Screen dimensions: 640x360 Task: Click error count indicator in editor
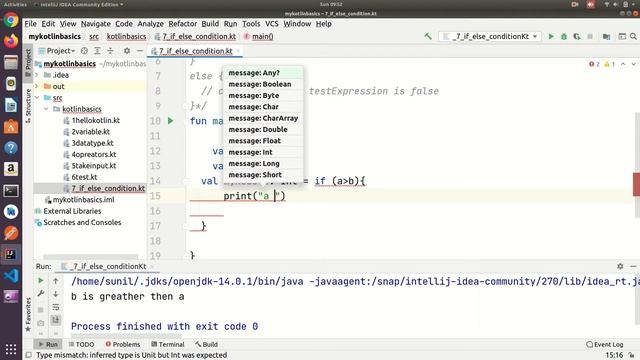(x=594, y=64)
